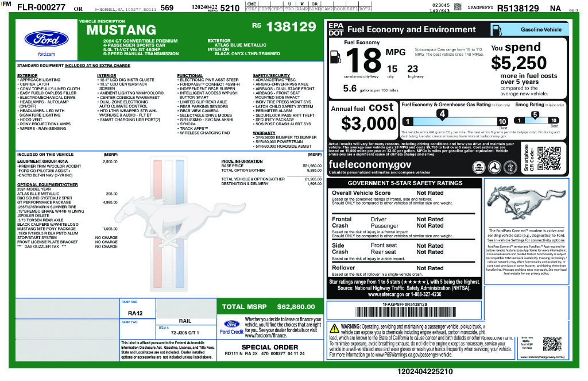Click the MUSTANG vehicle title
588x381 pixels.
pos(121,30)
